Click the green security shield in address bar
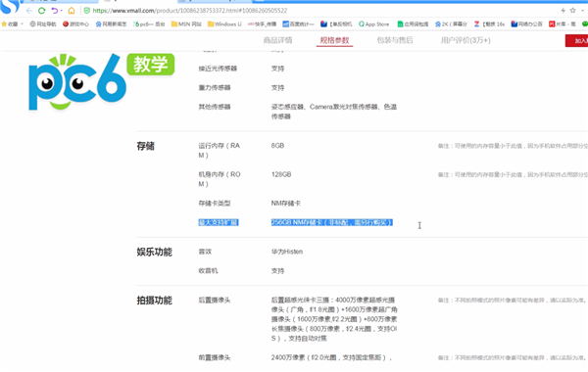This screenshot has height=372, width=588. click(87, 11)
